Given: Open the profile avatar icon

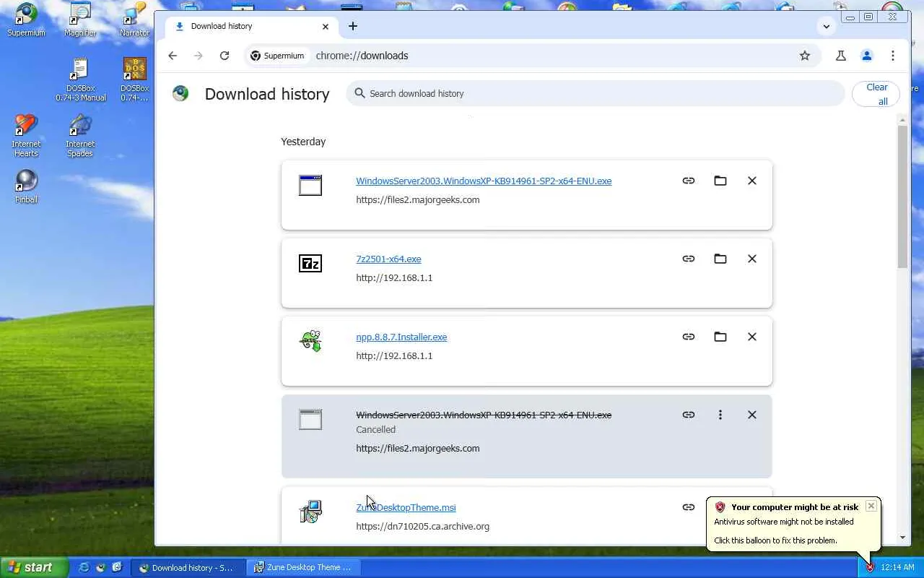Looking at the screenshot, I should pos(867,56).
